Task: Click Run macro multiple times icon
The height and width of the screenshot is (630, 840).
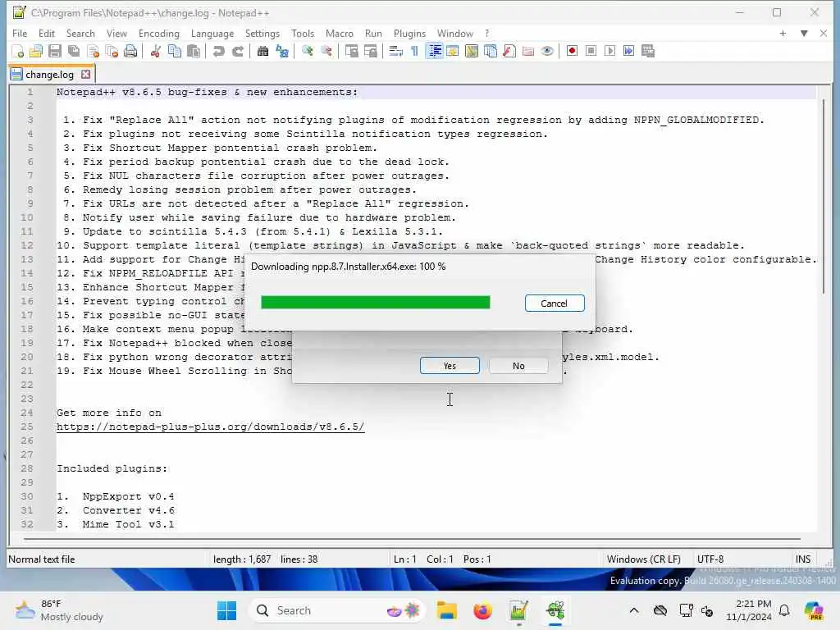Action: [x=629, y=52]
